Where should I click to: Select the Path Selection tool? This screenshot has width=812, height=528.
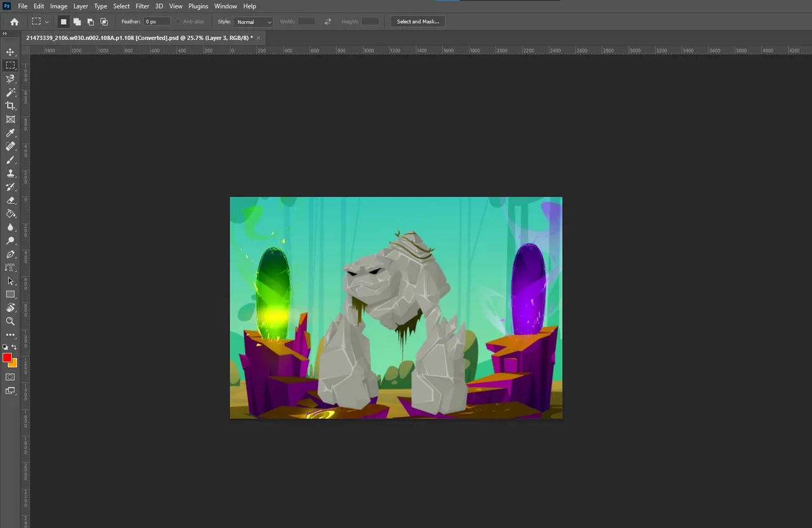(10, 281)
